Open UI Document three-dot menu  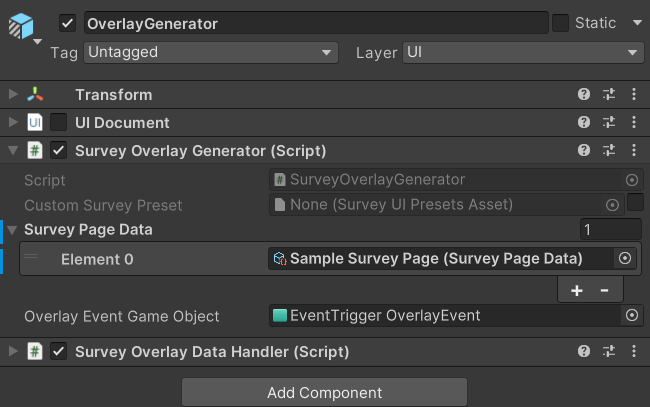(x=634, y=122)
